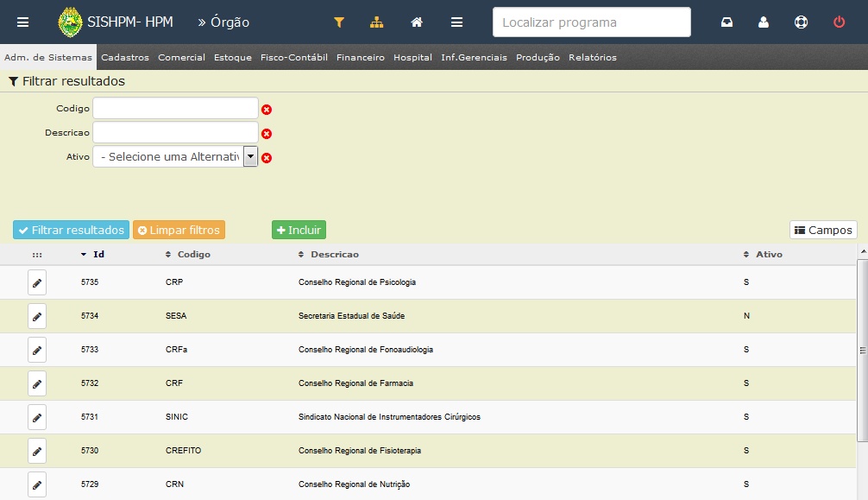Edit record 5734 SESA with pencil icon
The height and width of the screenshot is (500, 868).
pyautogui.click(x=37, y=317)
